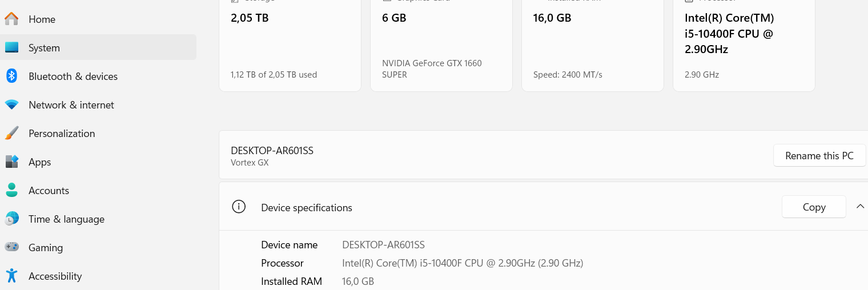The width and height of the screenshot is (868, 290).
Task: Click the Network & internet Wi-Fi icon
Action: (x=11, y=105)
